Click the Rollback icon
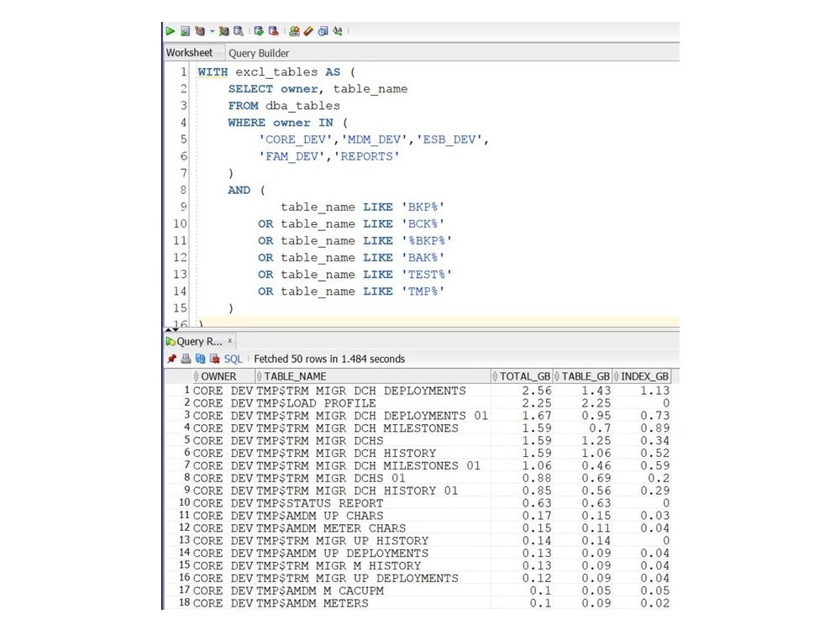The height and width of the screenshot is (630, 840). (x=273, y=31)
